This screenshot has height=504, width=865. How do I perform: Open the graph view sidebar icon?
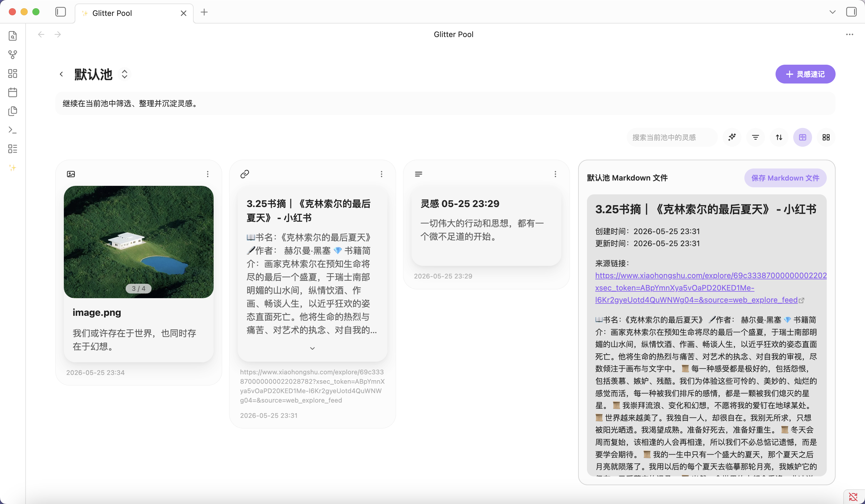(x=13, y=55)
